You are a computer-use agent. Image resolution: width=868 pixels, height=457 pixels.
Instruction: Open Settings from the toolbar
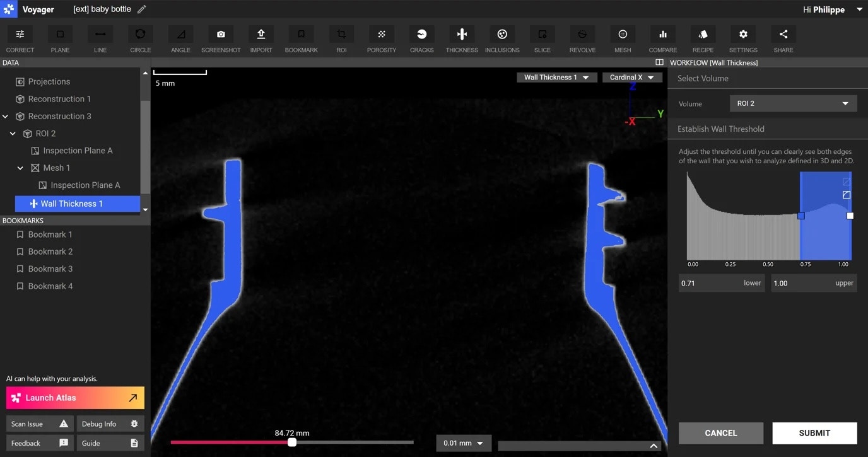point(743,39)
